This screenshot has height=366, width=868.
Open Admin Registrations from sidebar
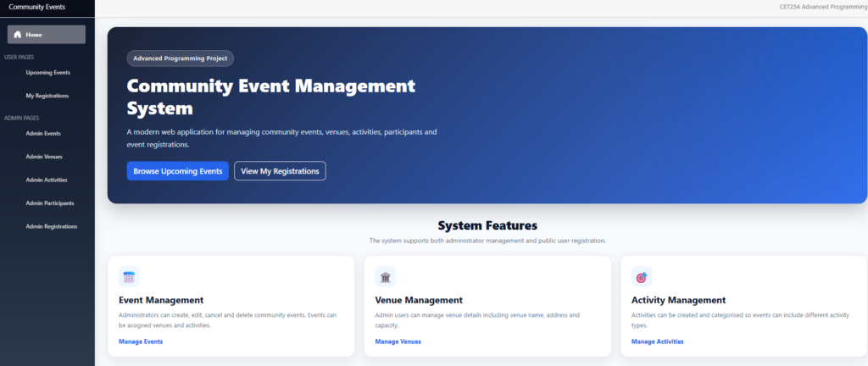click(52, 226)
